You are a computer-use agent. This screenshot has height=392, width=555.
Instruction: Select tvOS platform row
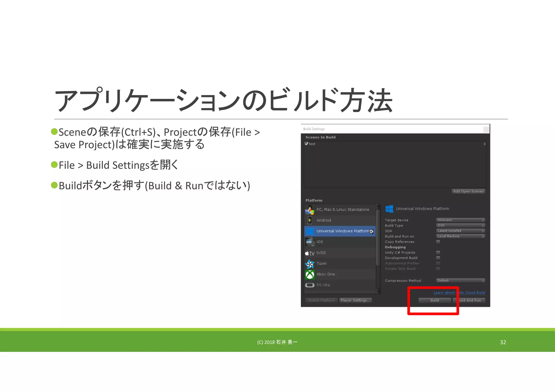click(x=340, y=253)
